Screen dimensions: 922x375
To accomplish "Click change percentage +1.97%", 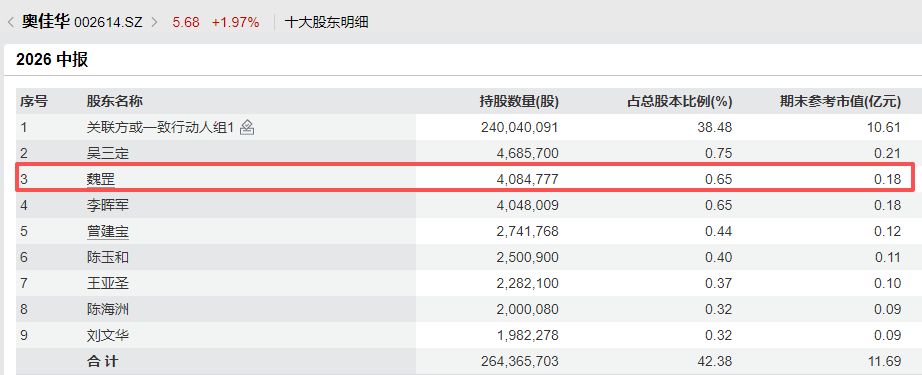I will (235, 23).
